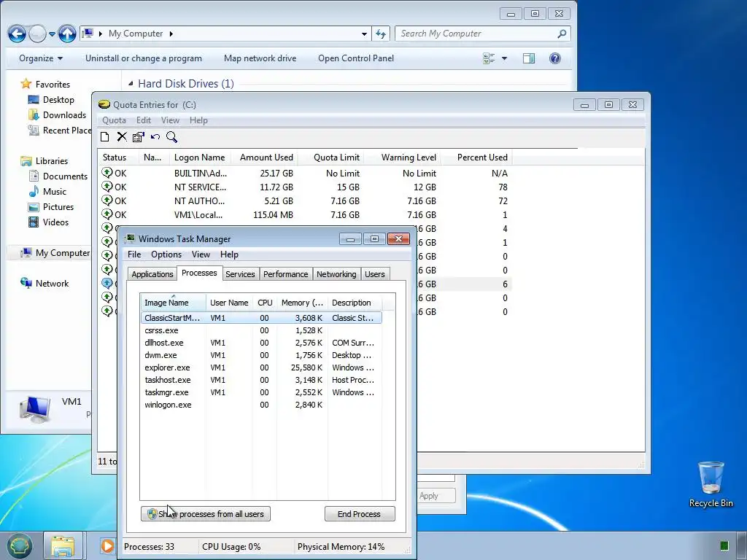Click the search magnifier in Search My Computer
Viewport: 747px width, 560px height.
coord(562,34)
